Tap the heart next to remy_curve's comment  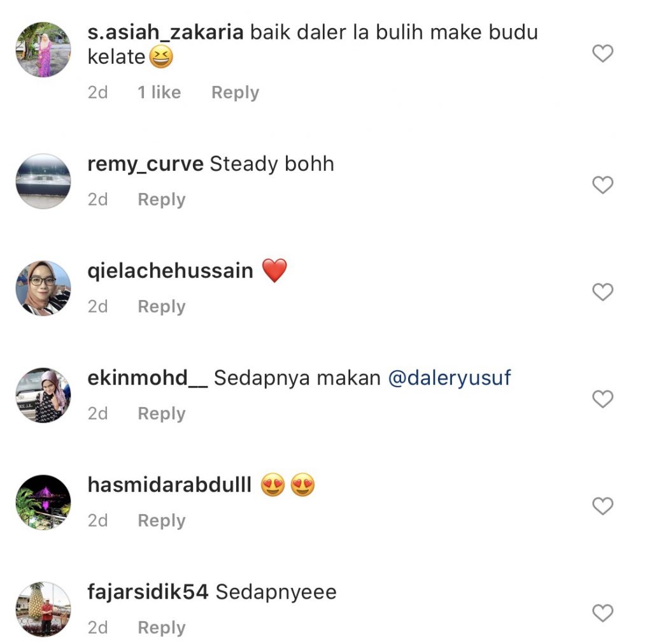tap(602, 185)
